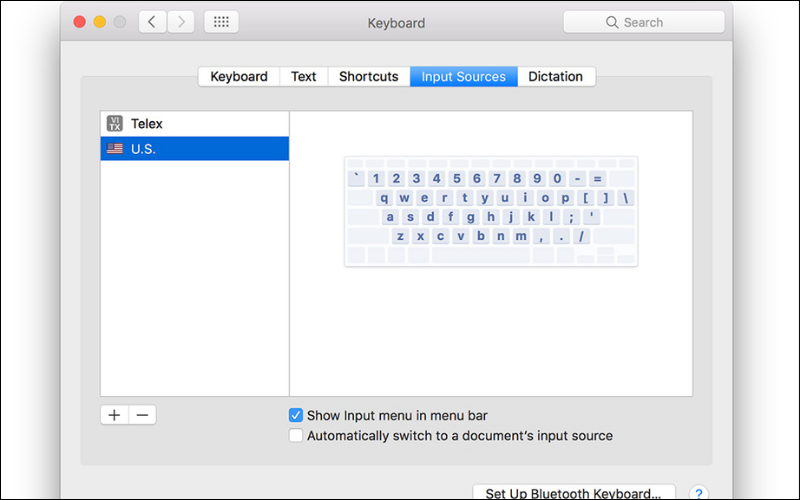
Task: Click the U.S. flag icon
Action: pos(115,149)
